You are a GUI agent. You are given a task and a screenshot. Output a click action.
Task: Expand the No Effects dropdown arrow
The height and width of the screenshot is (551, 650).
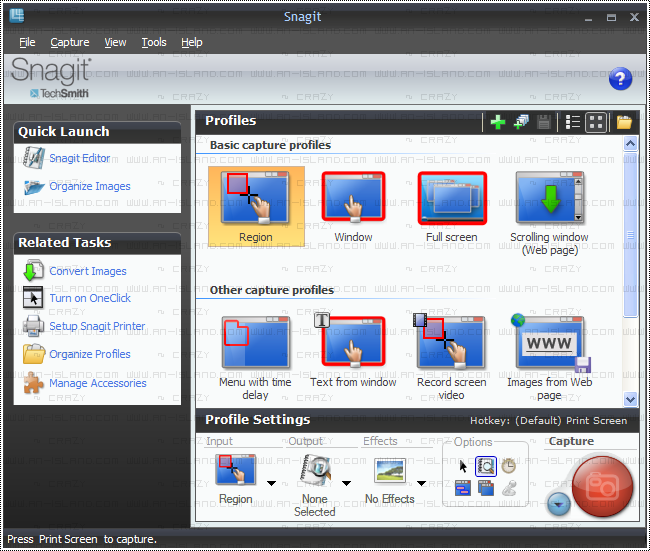click(x=422, y=483)
